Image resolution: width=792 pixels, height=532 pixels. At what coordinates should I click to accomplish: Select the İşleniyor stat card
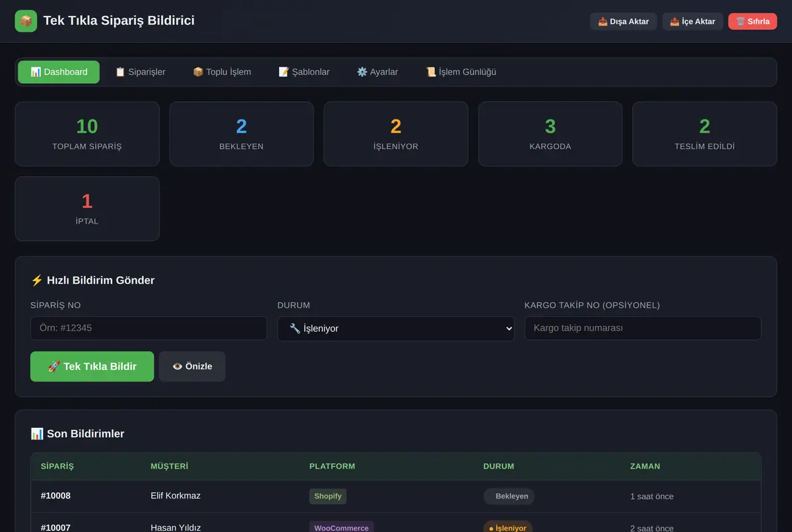click(x=396, y=134)
